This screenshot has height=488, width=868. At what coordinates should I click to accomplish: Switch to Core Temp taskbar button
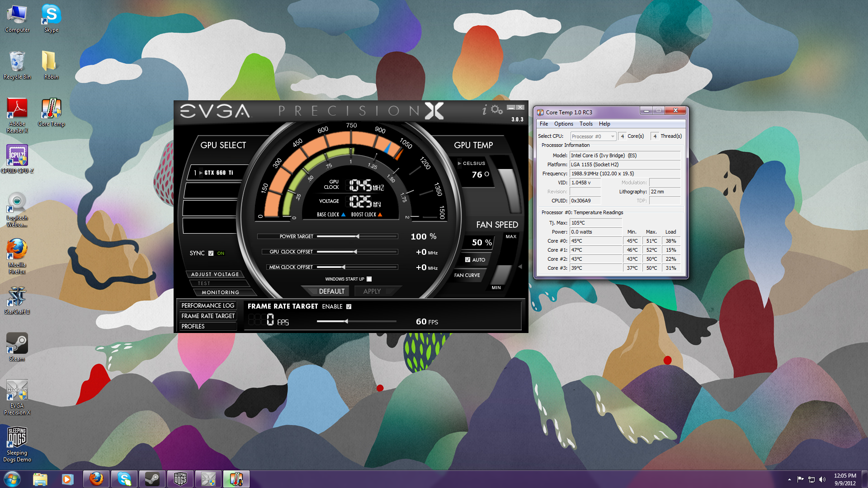pos(236,479)
